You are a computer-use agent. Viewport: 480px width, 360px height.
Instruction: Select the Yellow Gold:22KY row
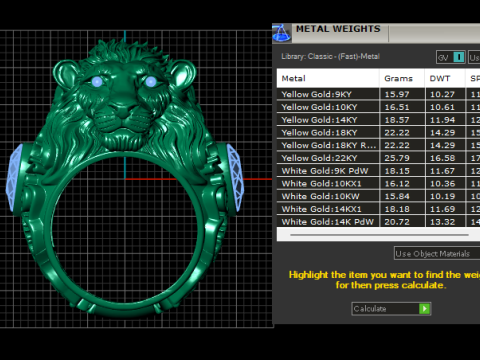[378, 158]
